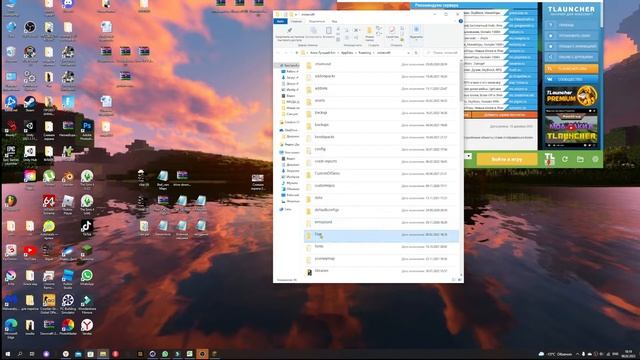Select the journeymap folder row
Image resolution: width=640 pixels, height=360 pixels.
[x=381, y=259]
